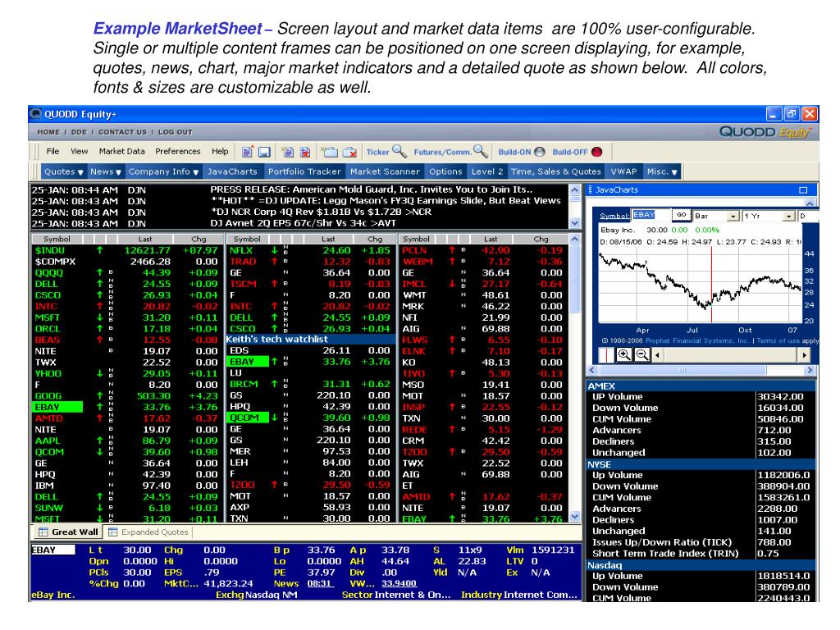
Task: Open the Preferences menu
Action: coord(178,152)
